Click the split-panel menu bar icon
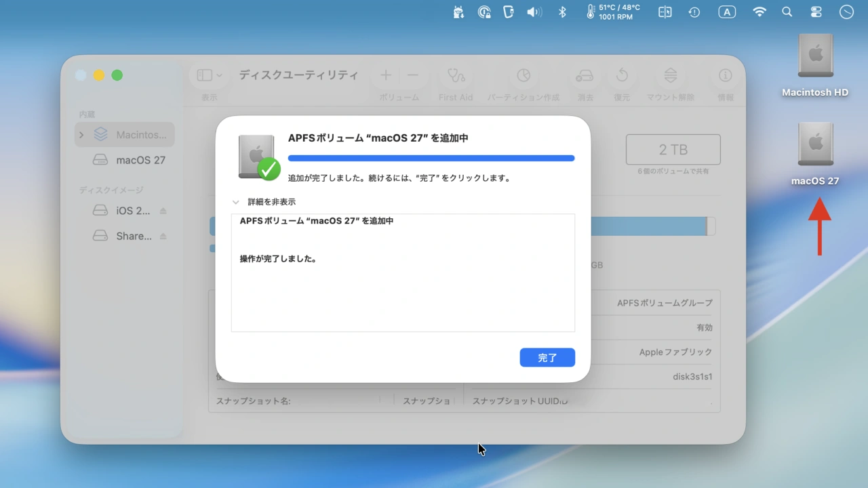The height and width of the screenshot is (488, 868). point(665,12)
